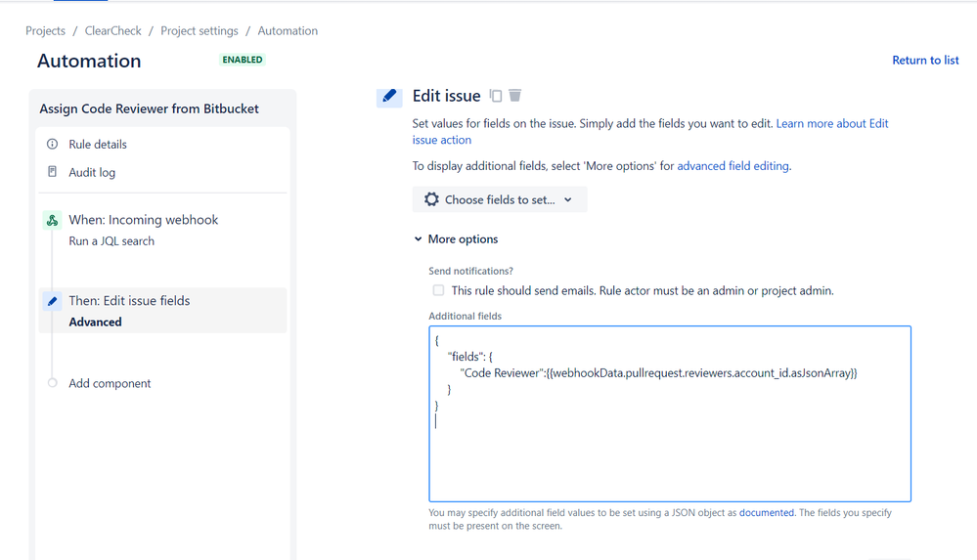Viewport: 977px width, 560px height.
Task: Open the advanced field editing link
Action: tap(733, 166)
